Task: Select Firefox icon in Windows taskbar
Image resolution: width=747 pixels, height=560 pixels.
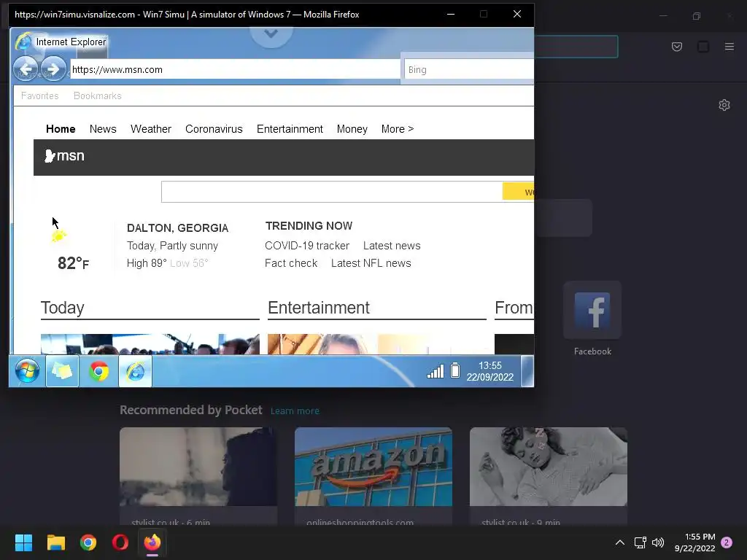Action: tap(152, 542)
